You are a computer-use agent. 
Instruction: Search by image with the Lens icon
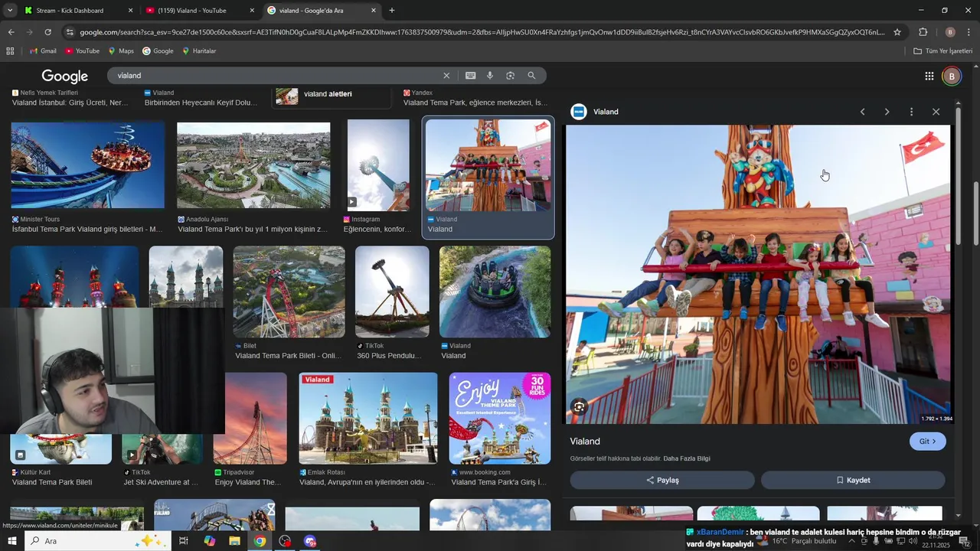(510, 76)
